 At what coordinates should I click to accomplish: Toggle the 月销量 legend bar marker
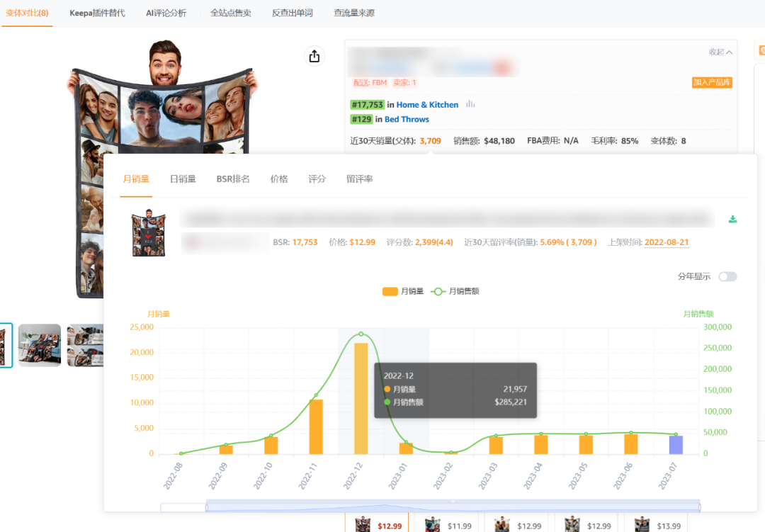390,291
